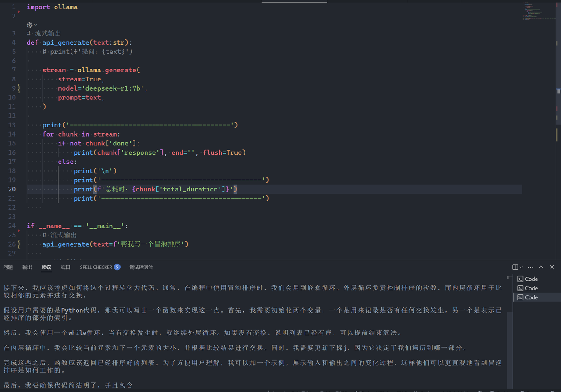Close the terminal panel with the X icon

(x=552, y=267)
